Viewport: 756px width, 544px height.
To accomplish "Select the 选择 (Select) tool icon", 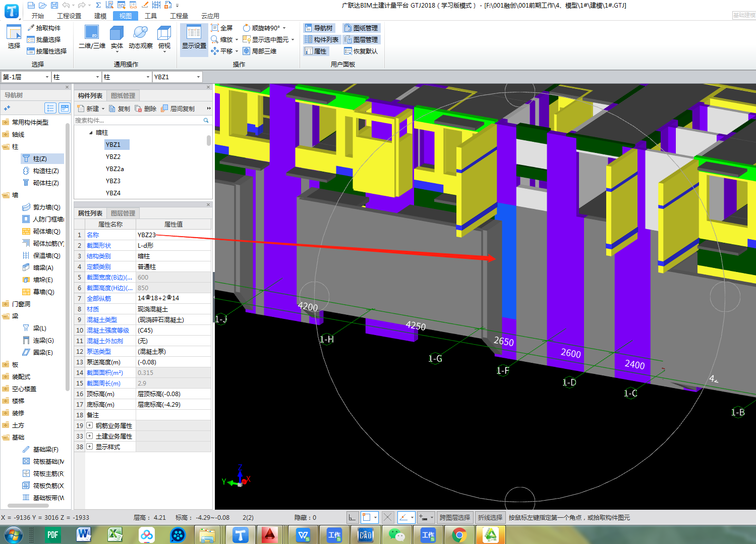I will point(14,37).
